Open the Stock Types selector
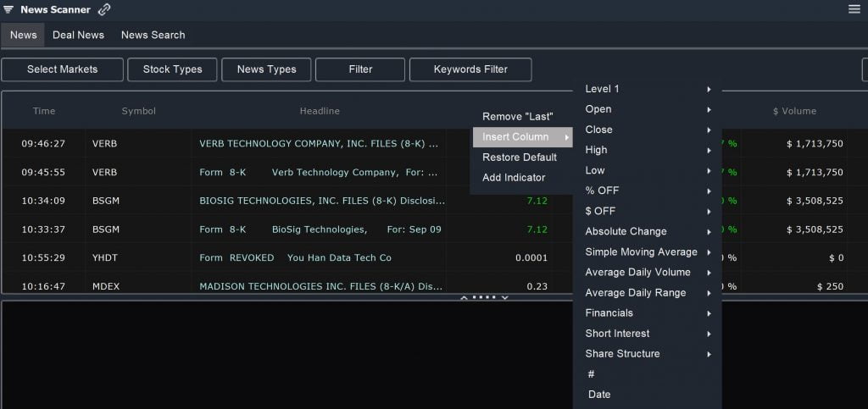 pyautogui.click(x=172, y=69)
